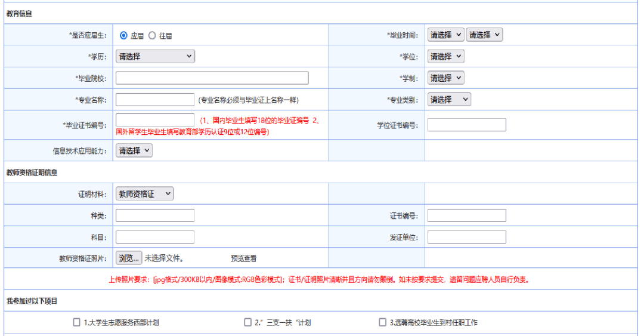Image resolution: width=644 pixels, height=336 pixels.
Task: Open the 专业类别 dropdown
Action: tap(449, 100)
